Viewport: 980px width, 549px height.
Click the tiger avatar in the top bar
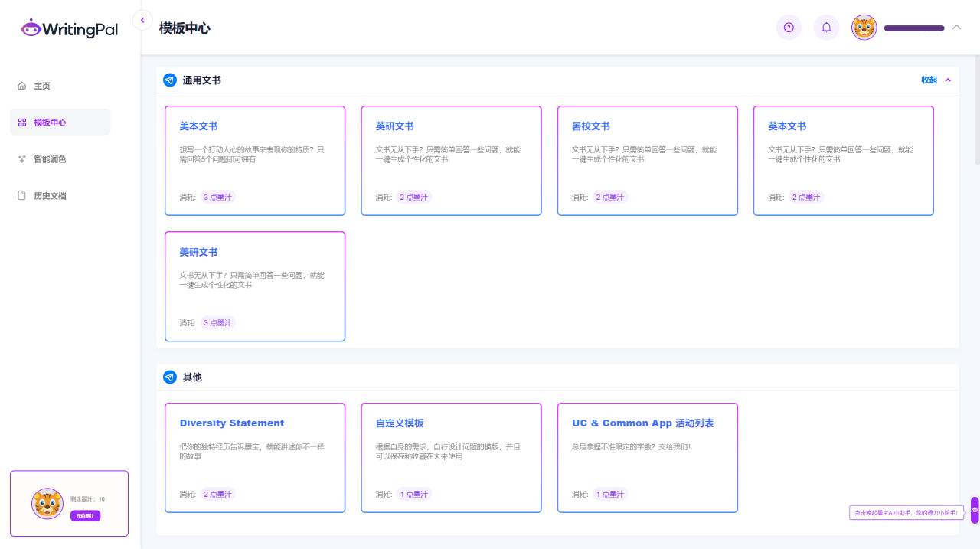point(864,28)
